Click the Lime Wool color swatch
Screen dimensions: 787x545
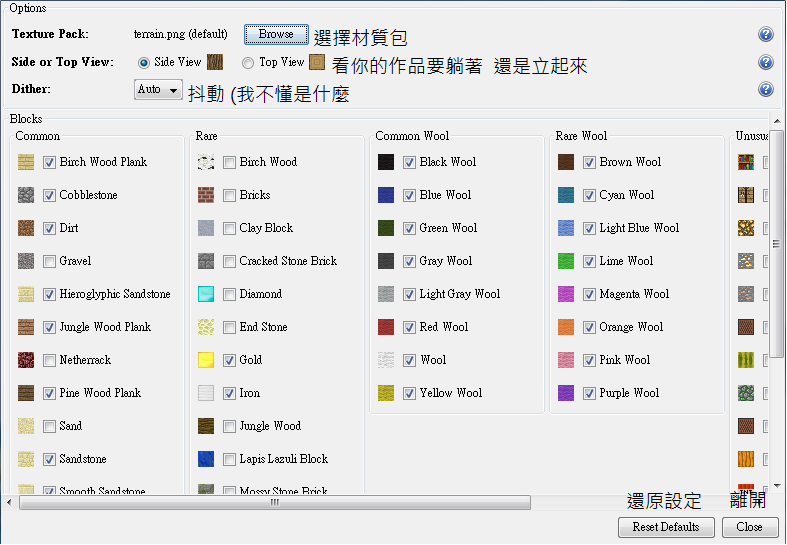tap(566, 261)
